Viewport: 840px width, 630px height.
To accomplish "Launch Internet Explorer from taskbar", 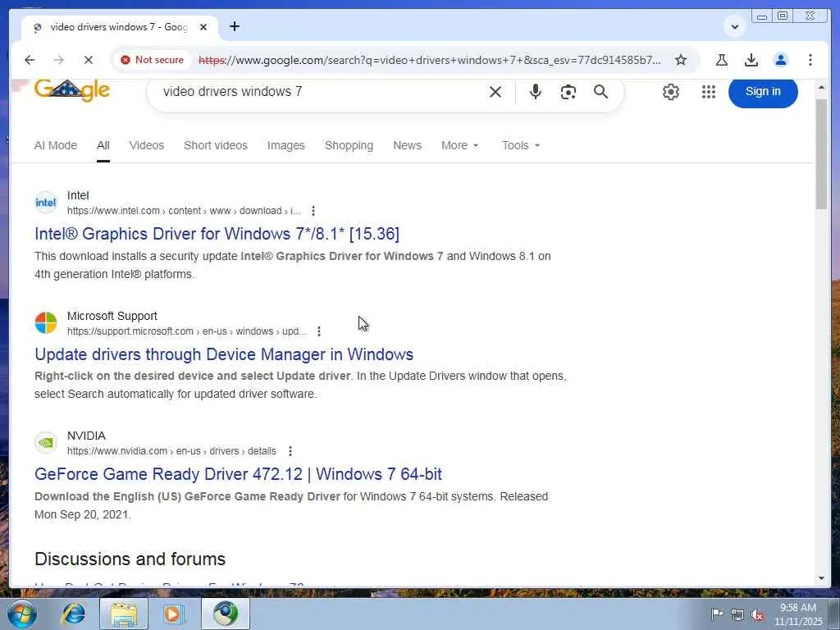I will tap(73, 614).
